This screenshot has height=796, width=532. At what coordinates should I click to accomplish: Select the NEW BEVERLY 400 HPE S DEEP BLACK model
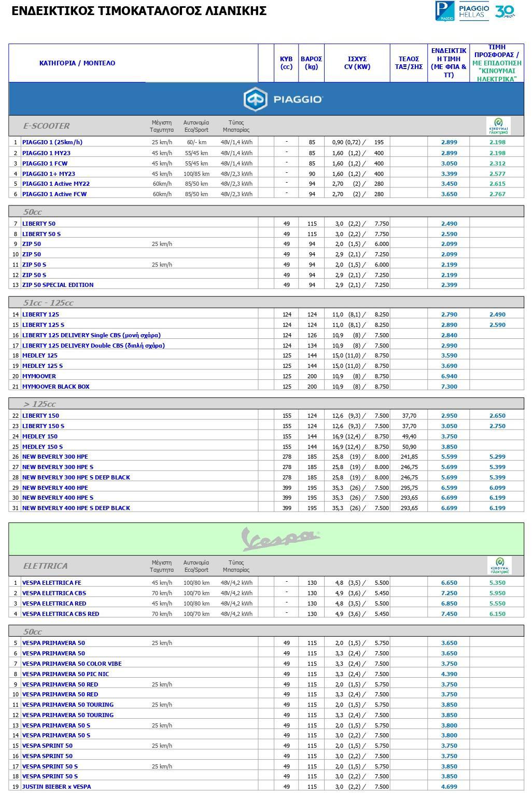76,508
